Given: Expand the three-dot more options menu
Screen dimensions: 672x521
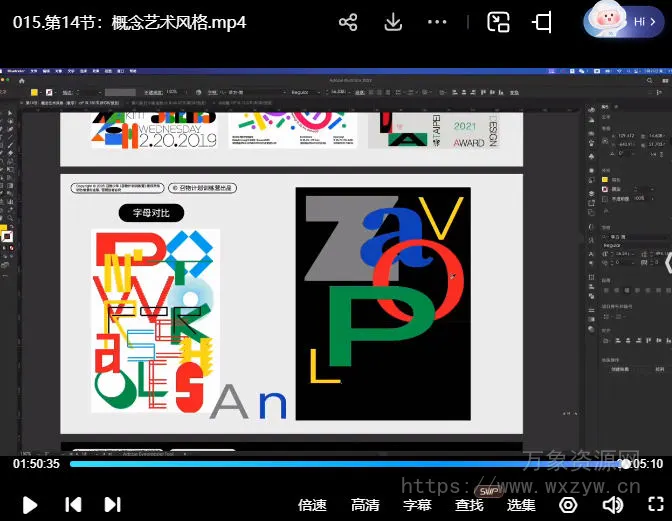Looking at the screenshot, I should pos(437,22).
